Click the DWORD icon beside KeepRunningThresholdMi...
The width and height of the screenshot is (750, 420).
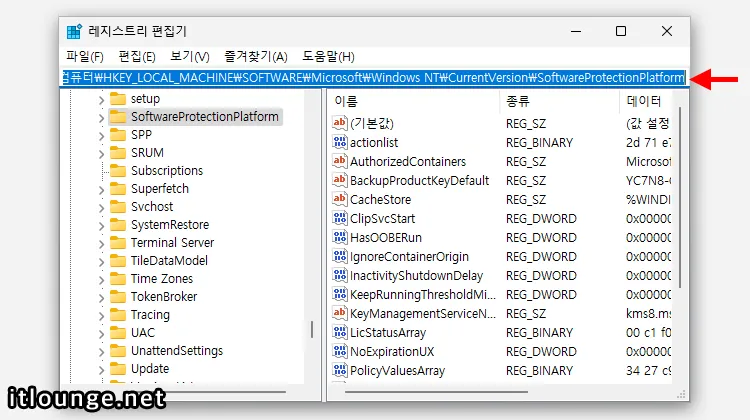(x=340, y=294)
